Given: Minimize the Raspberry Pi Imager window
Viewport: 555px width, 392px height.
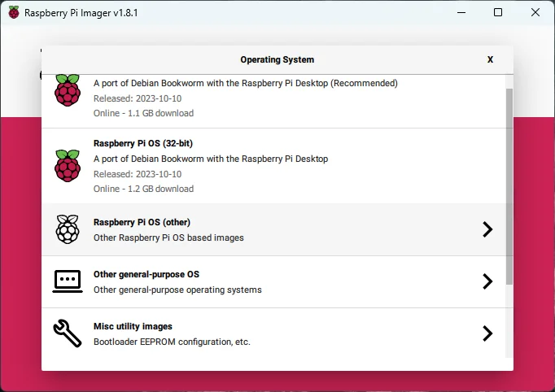Looking at the screenshot, I should coord(461,13).
